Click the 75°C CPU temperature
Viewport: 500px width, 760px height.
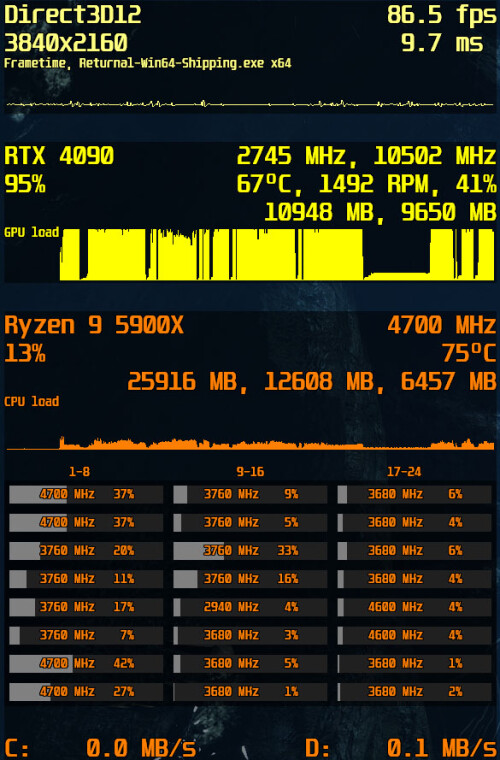[469, 354]
